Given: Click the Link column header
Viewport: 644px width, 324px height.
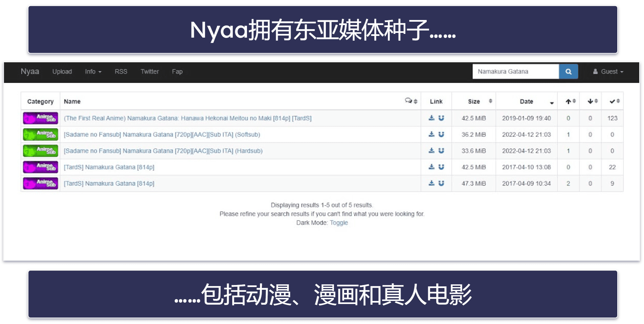Looking at the screenshot, I should click(x=436, y=101).
